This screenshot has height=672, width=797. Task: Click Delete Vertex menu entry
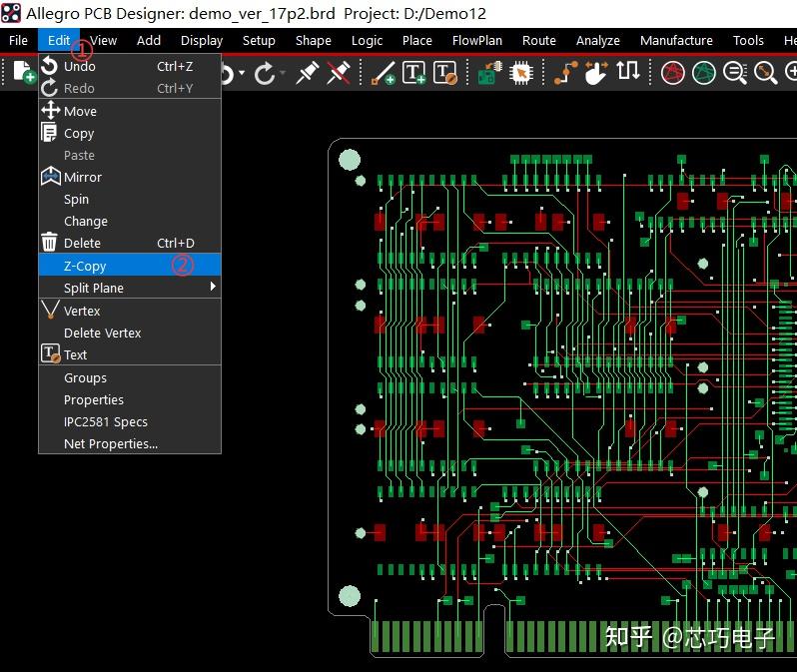pos(102,333)
